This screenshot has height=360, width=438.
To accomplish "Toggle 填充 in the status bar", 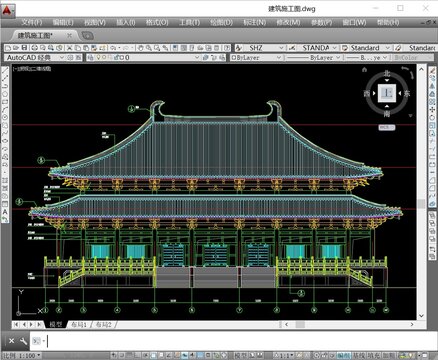I will [373, 356].
